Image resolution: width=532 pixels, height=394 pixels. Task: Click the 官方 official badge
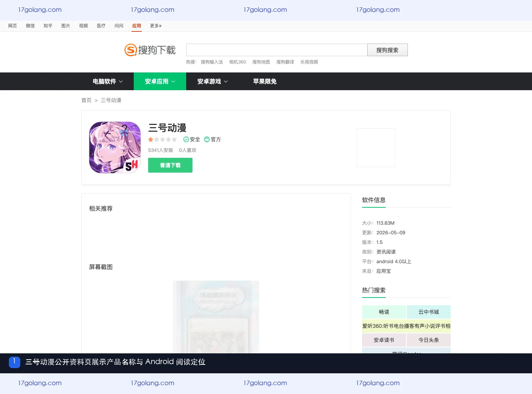tap(212, 139)
